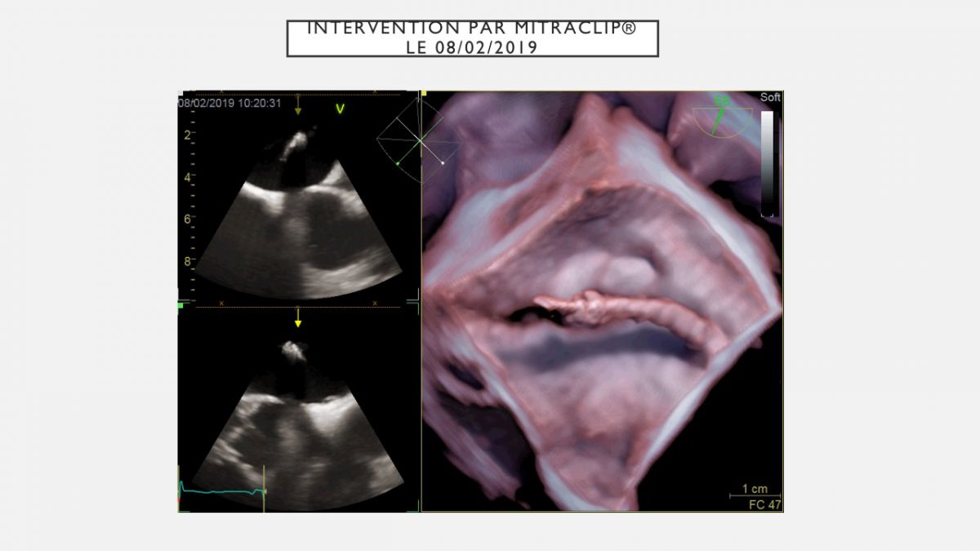Click the depth scale value "2"
This screenshot has height=551, width=980.
(186, 134)
